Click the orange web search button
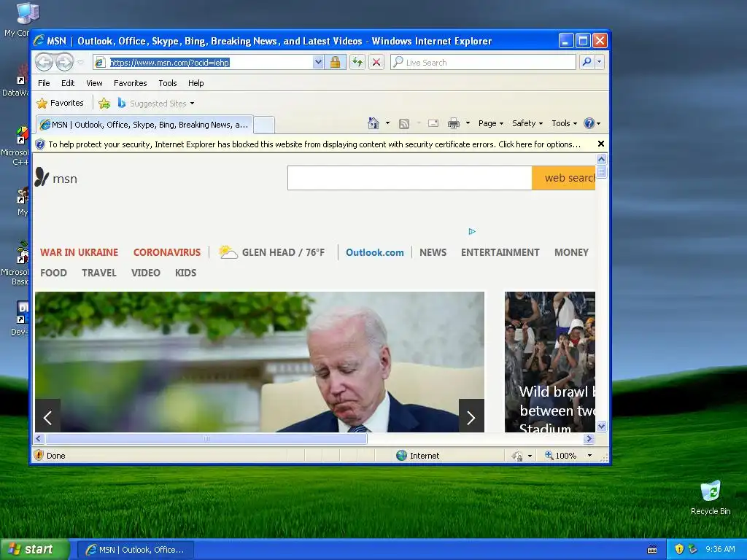This screenshot has height=560, width=747. [564, 178]
